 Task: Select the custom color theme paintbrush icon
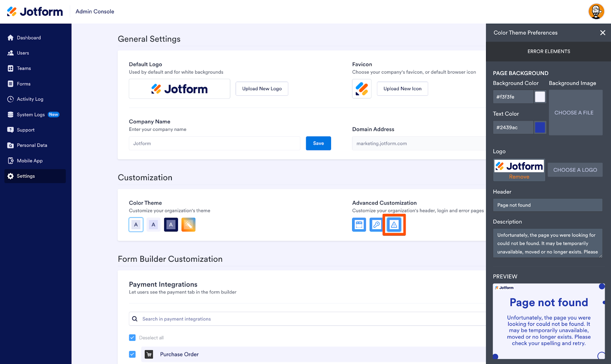188,225
